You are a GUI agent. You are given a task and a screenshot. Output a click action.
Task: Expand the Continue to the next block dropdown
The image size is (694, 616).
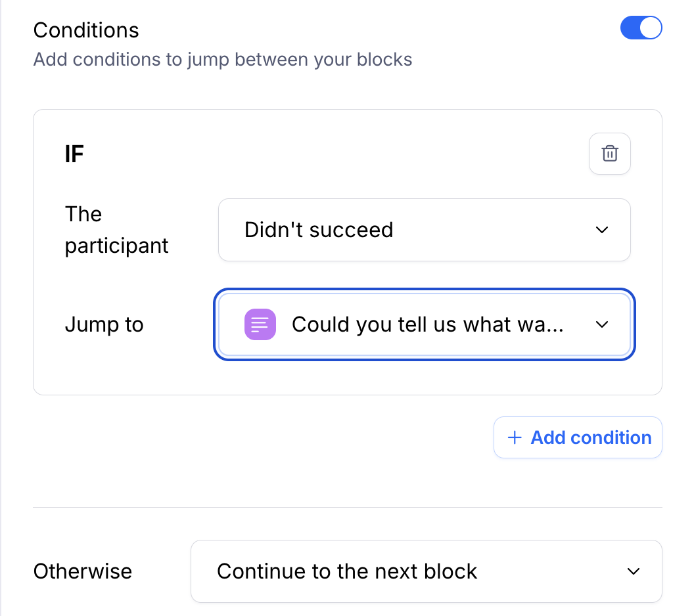(x=426, y=571)
